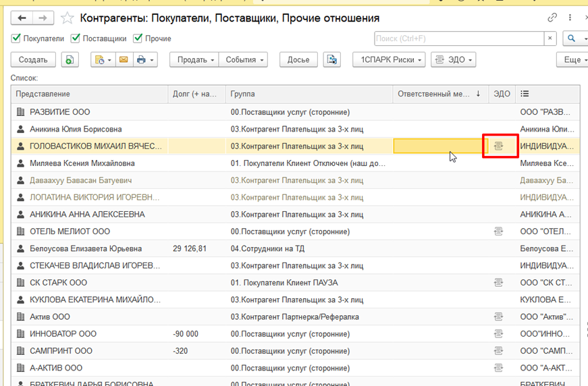Click the green create-by-copy icon next to Создать
The width and height of the screenshot is (588, 386).
[x=70, y=59]
